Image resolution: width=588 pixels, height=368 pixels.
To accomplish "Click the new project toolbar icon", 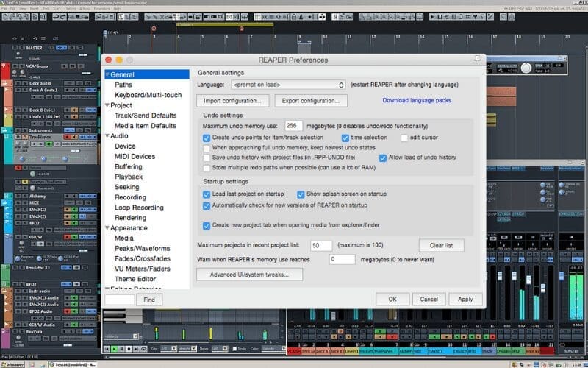I will [x=6, y=17].
